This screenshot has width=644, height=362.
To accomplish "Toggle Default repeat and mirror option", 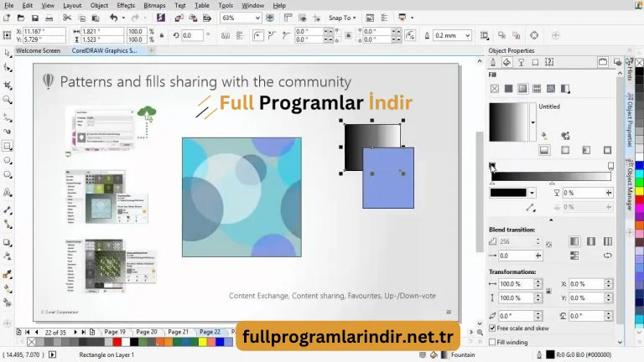I will (x=574, y=241).
